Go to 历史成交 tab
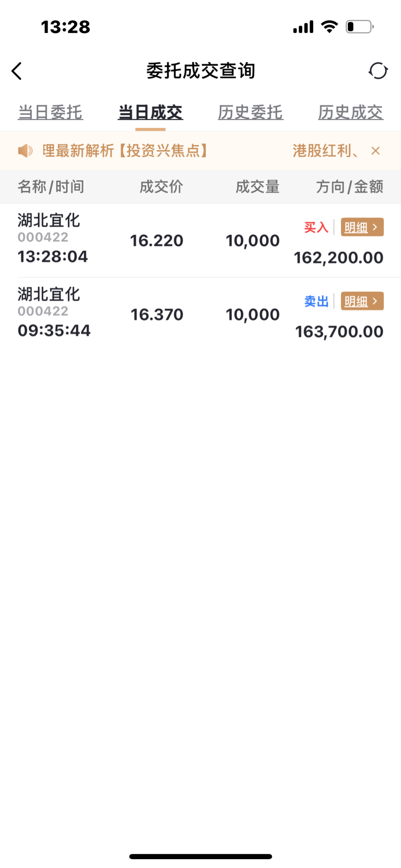 coord(350,112)
